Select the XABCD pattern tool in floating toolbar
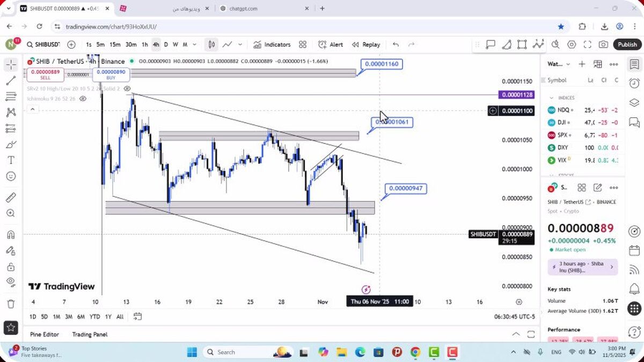Viewport: 644px width, 362px height. point(537,45)
